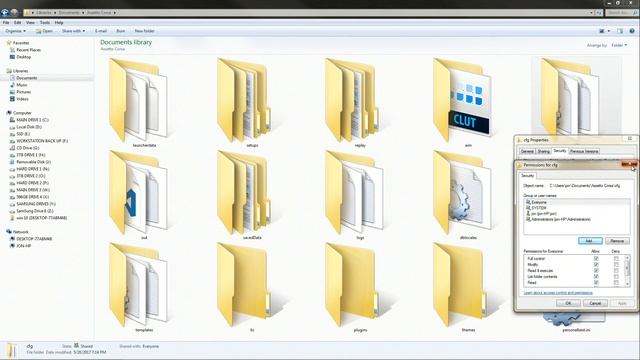Select WORKSTATION BACK UP (F:) drive
640x360 pixels.
[x=39, y=141]
